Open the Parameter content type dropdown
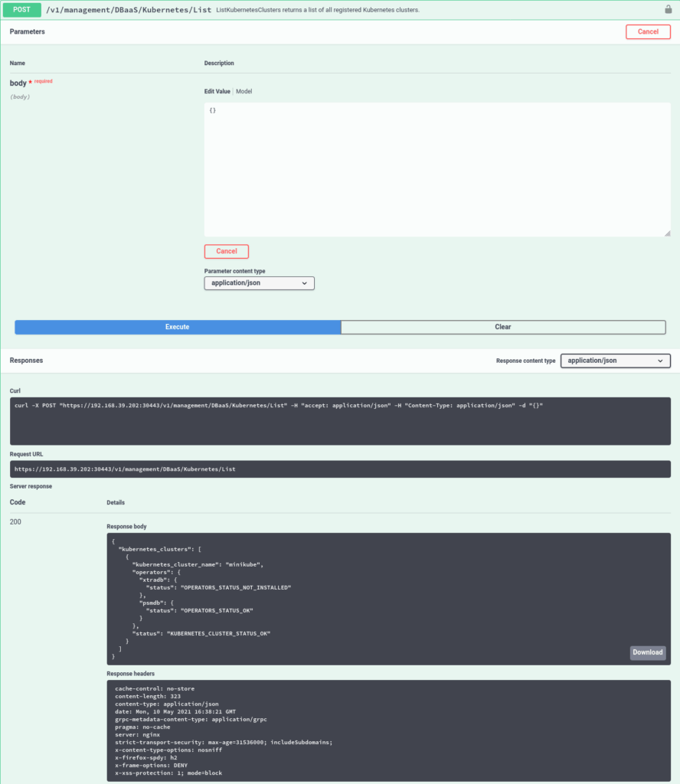This screenshot has width=680, height=784. pyautogui.click(x=259, y=283)
